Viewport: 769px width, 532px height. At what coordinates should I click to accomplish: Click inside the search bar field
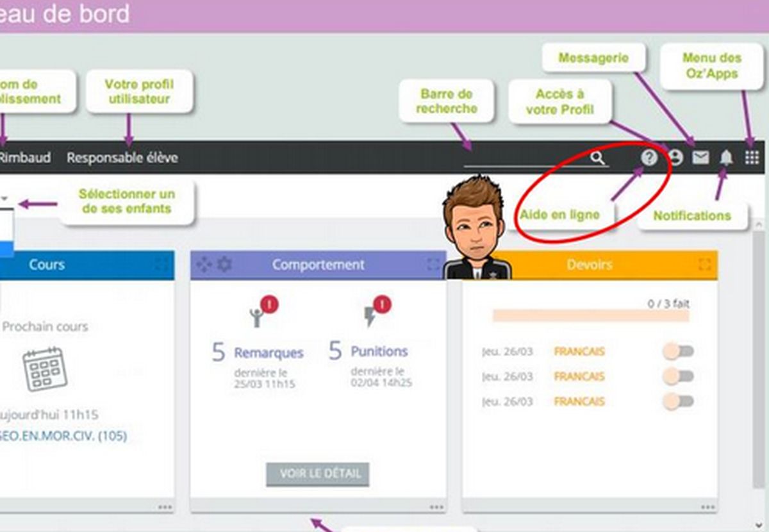click(525, 158)
